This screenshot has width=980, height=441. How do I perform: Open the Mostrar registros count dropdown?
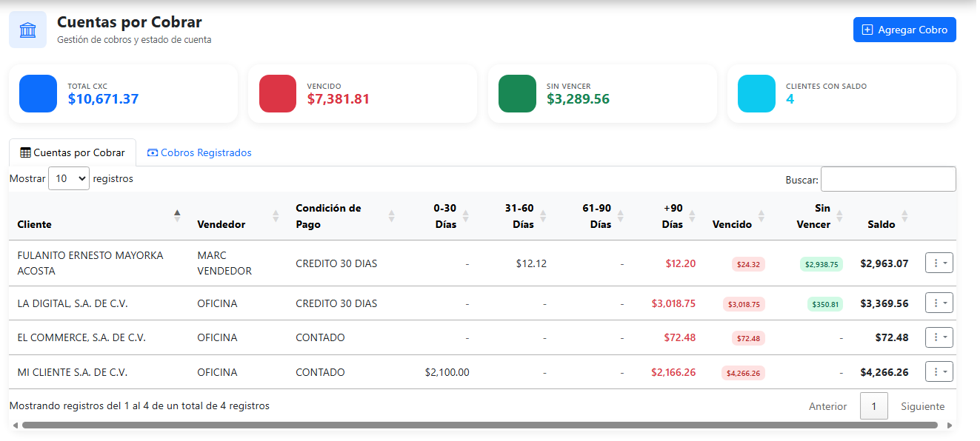tap(68, 178)
